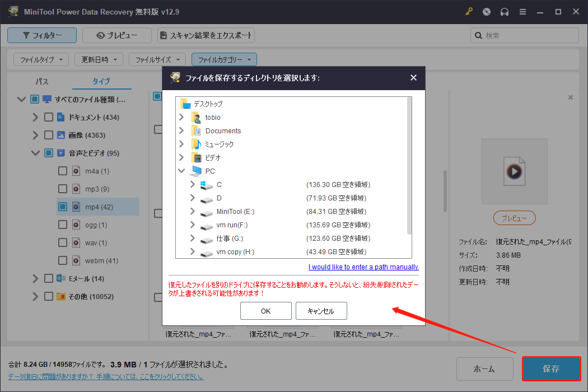This screenshot has width=588, height=392.
Task: Toggle the すべてのファイル種類 checkbox
Action: pyautogui.click(x=35, y=99)
